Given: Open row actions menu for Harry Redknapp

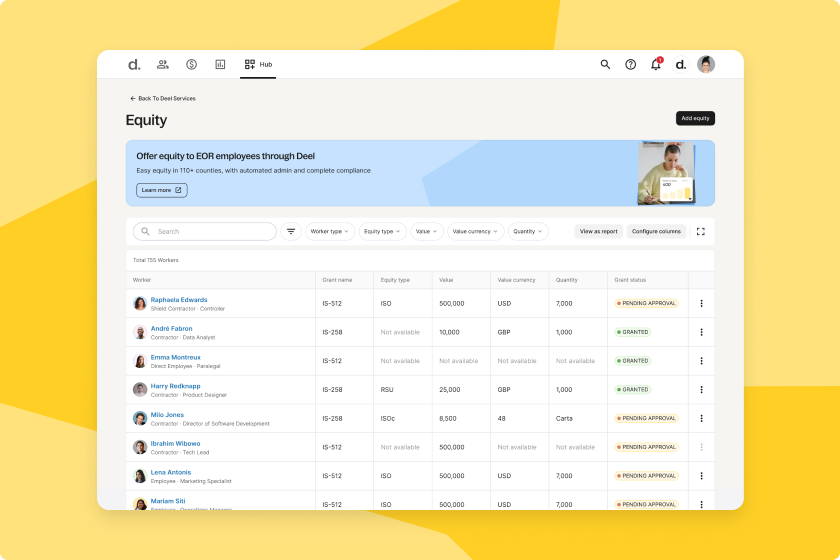Looking at the screenshot, I should point(701,390).
